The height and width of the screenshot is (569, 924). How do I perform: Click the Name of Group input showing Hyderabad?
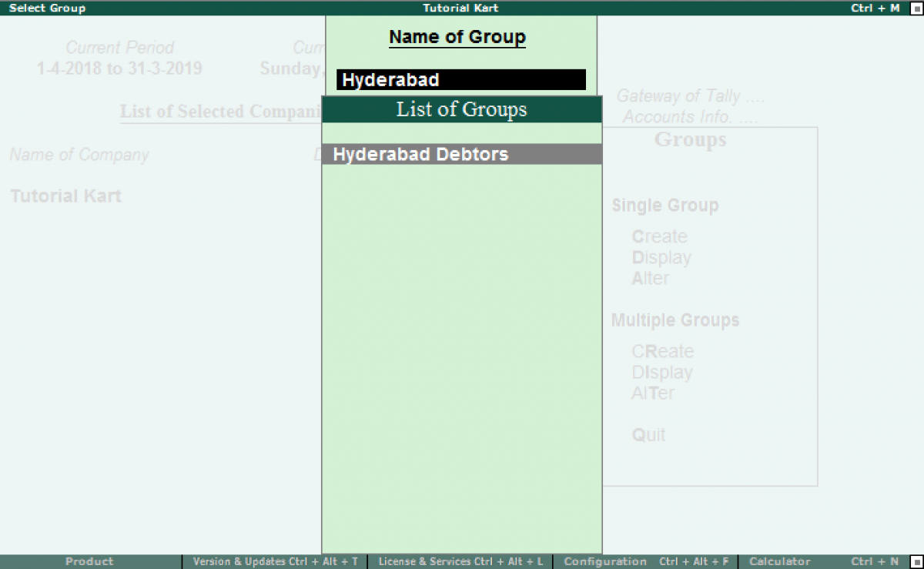coord(460,79)
